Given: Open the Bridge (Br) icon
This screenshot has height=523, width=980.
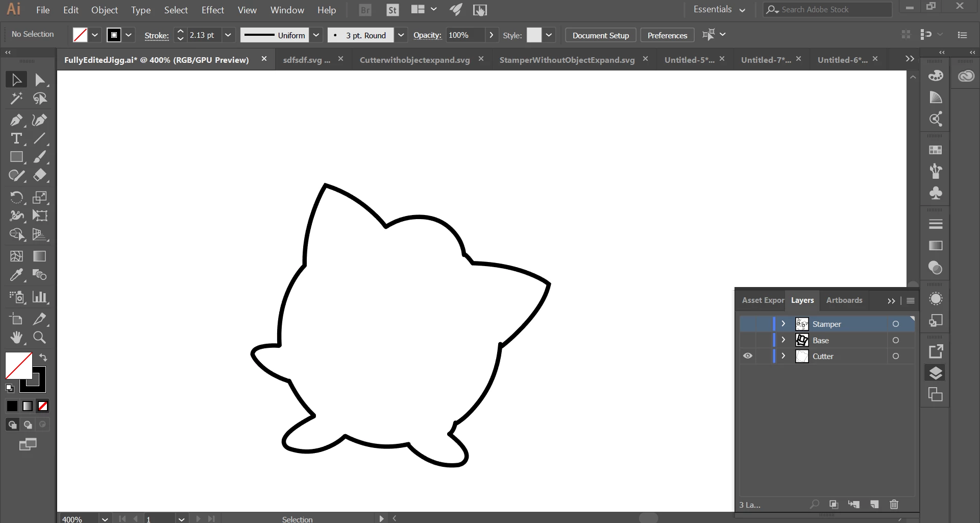Looking at the screenshot, I should (365, 10).
